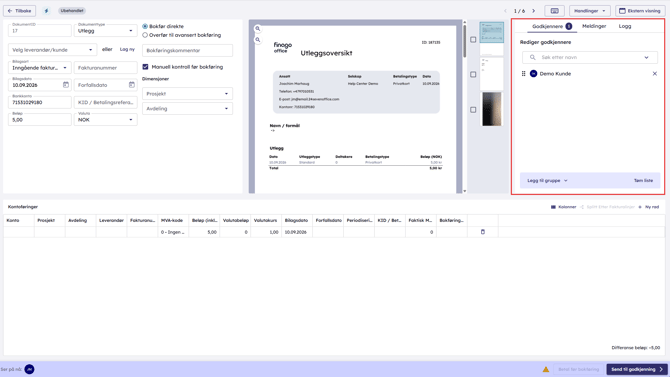Switch to the Meldinger tab
Image resolution: width=670 pixels, height=377 pixels.
pyautogui.click(x=594, y=26)
